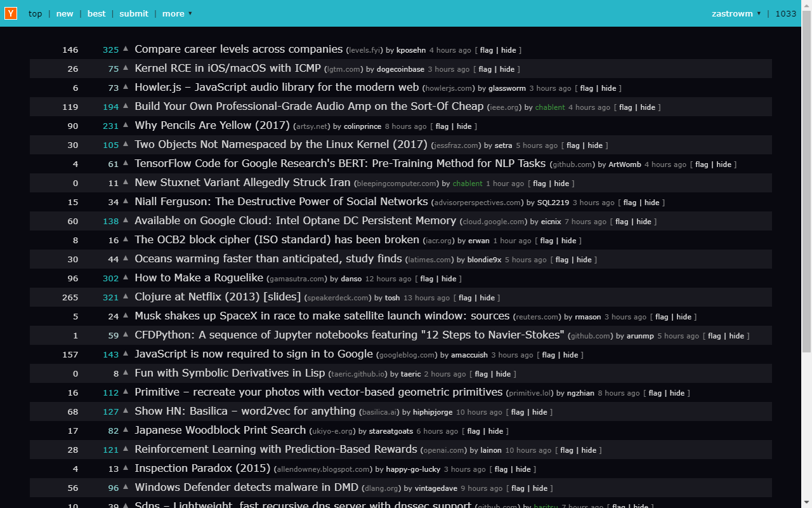Click the '4 hours ago' timestamp by kposehn
Image resolution: width=812 pixels, height=508 pixels.
(x=450, y=50)
